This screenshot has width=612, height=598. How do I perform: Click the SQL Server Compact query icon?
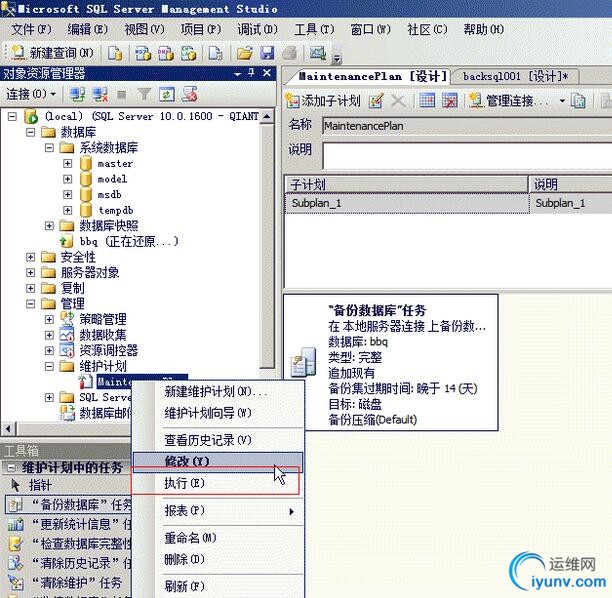pos(215,53)
